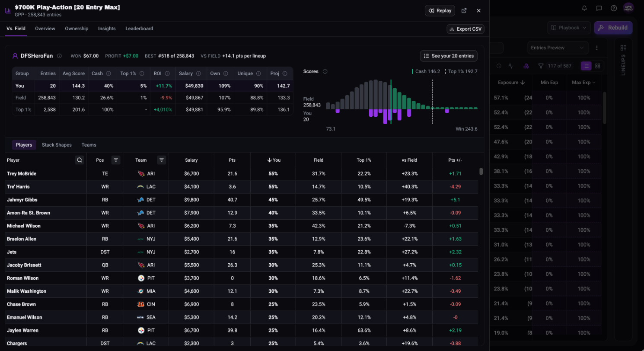The width and height of the screenshot is (644, 351).
Task: Open the Leaderboard tab
Action: (139, 29)
